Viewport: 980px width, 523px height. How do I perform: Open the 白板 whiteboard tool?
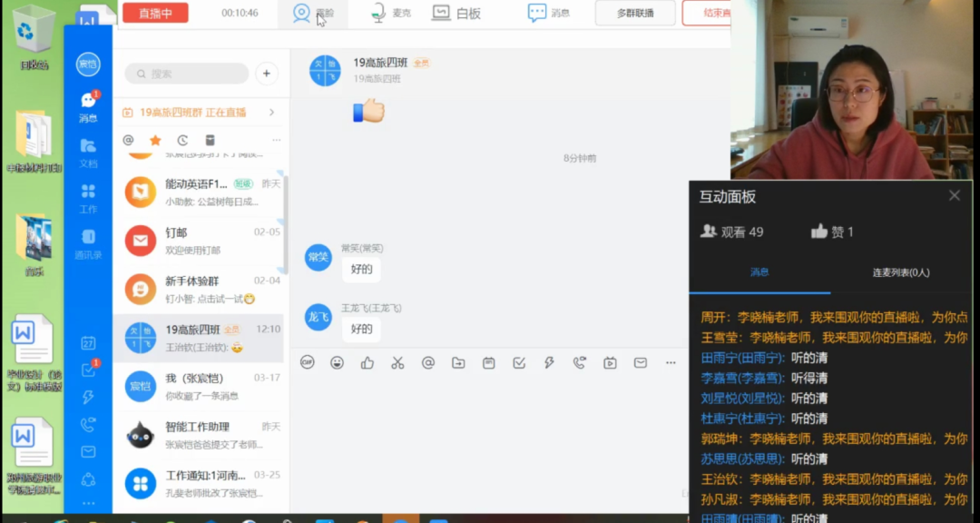tap(456, 13)
